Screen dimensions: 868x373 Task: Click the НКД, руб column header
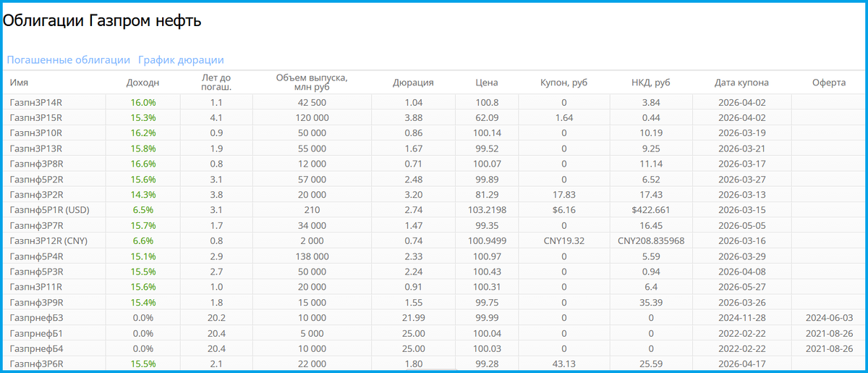tap(651, 83)
